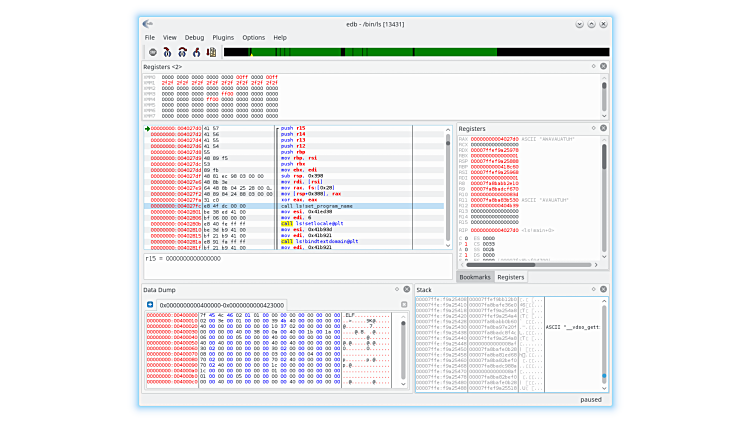Open the Debug menu
The height and width of the screenshot is (423, 752).
[x=194, y=37]
